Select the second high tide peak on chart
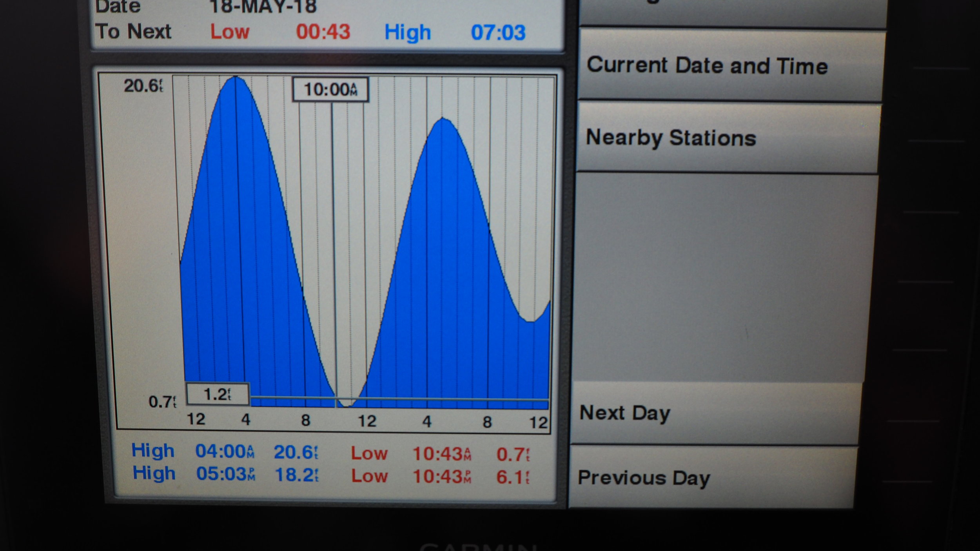 443,119
